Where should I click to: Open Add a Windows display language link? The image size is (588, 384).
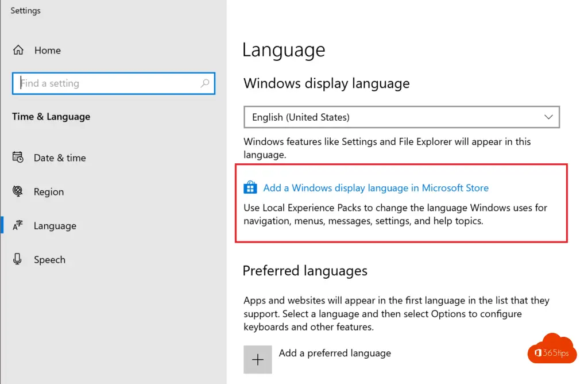(x=376, y=188)
